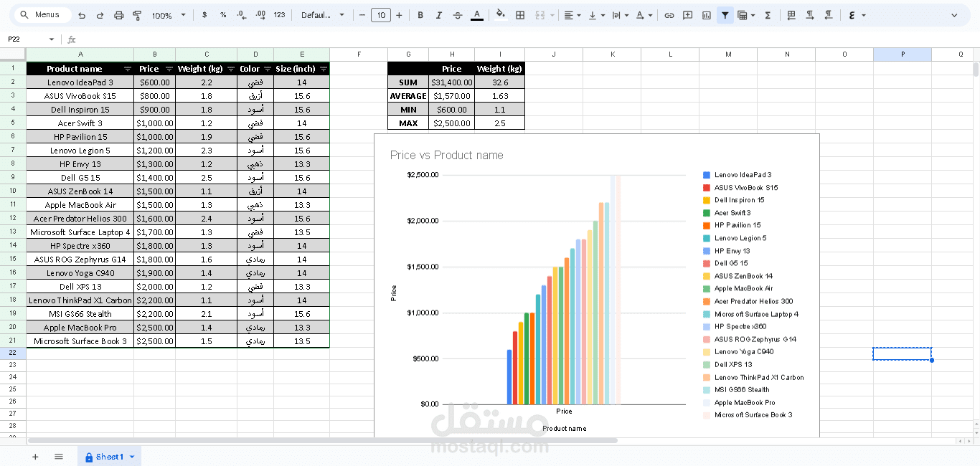Search the Menus box
980x466 pixels.
click(x=43, y=15)
